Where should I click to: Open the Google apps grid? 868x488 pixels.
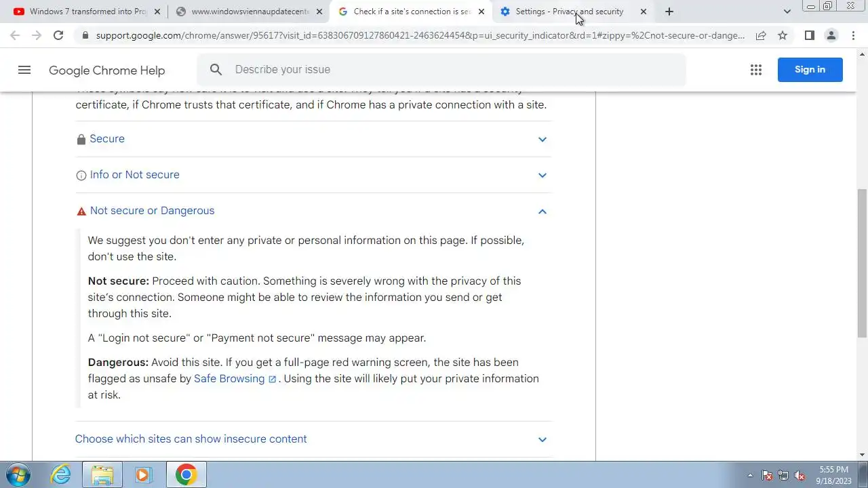click(756, 70)
